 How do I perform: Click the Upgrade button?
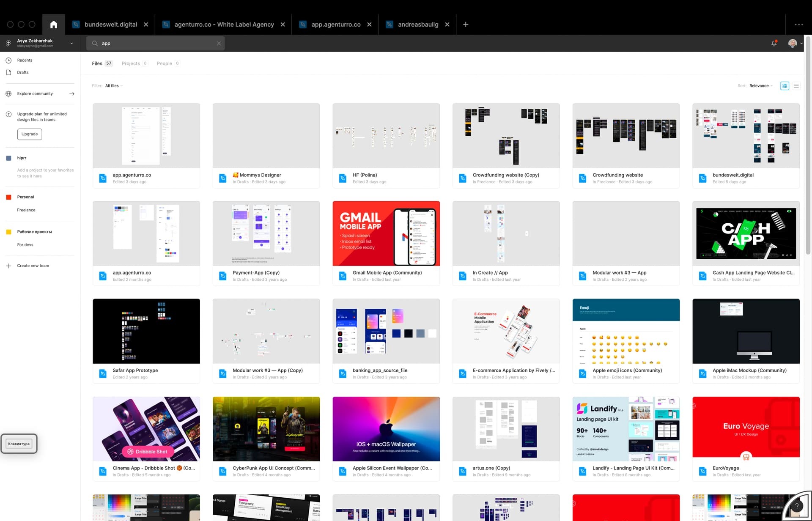click(30, 134)
